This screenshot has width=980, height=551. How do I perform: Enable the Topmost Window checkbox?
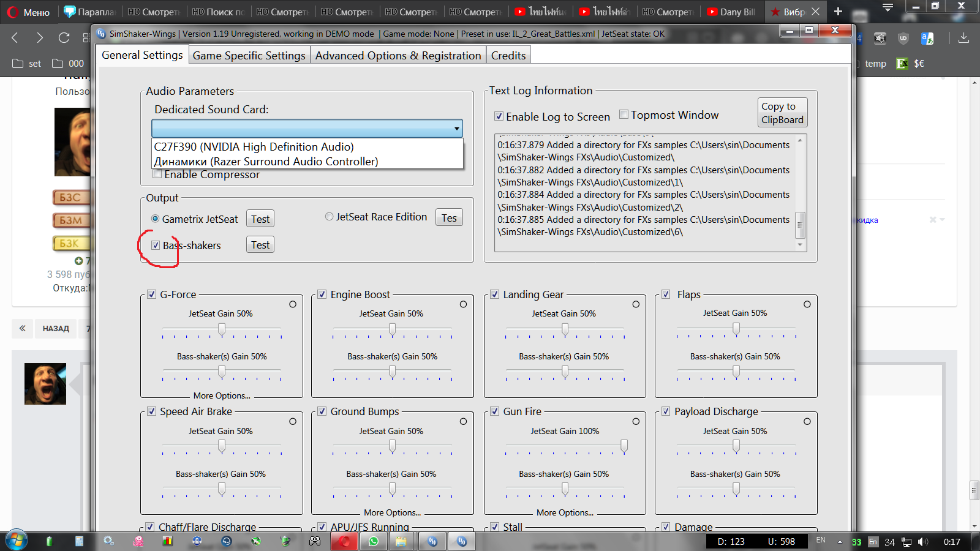coord(624,114)
